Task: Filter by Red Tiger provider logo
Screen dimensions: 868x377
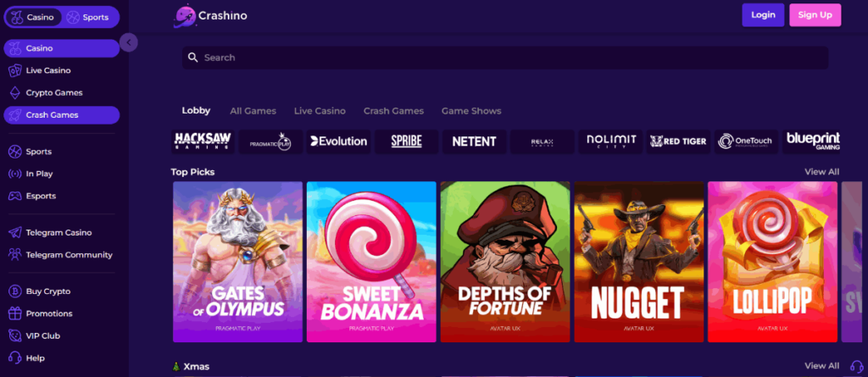Action: tap(678, 141)
